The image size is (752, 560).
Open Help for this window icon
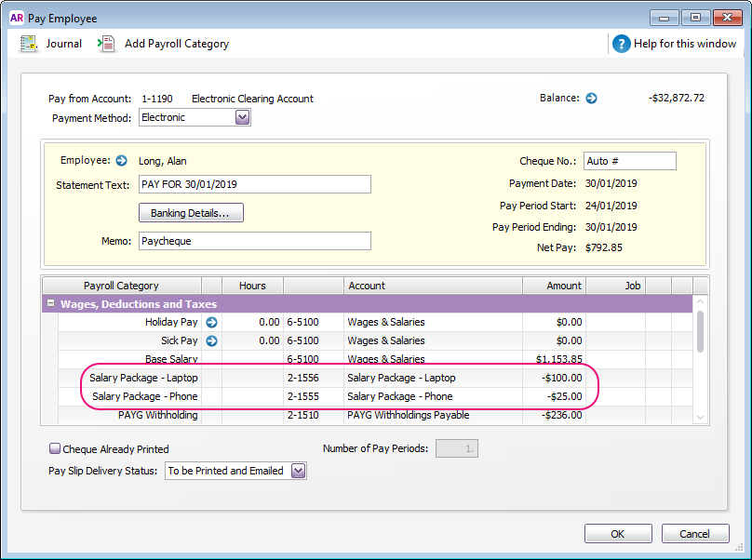click(621, 44)
